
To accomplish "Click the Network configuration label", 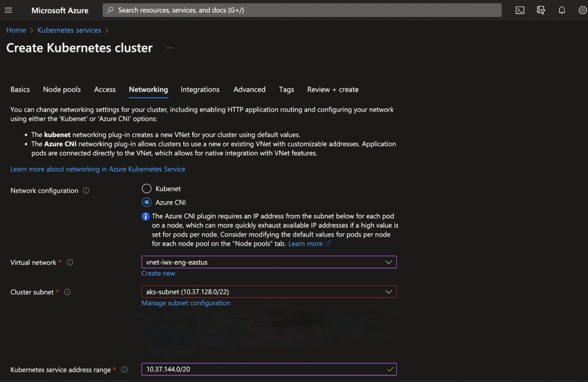I will click(44, 191).
